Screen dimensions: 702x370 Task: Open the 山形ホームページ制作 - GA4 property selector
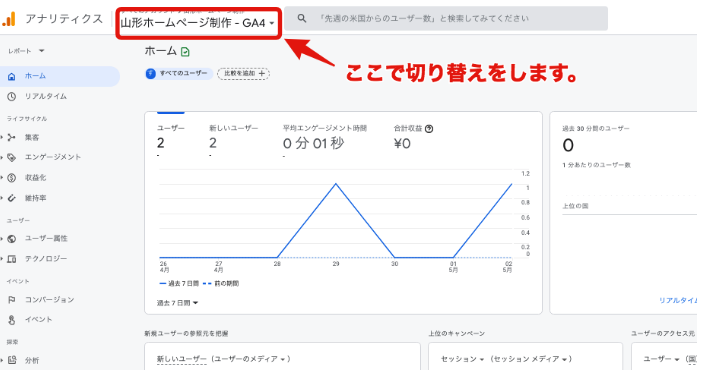198,23
